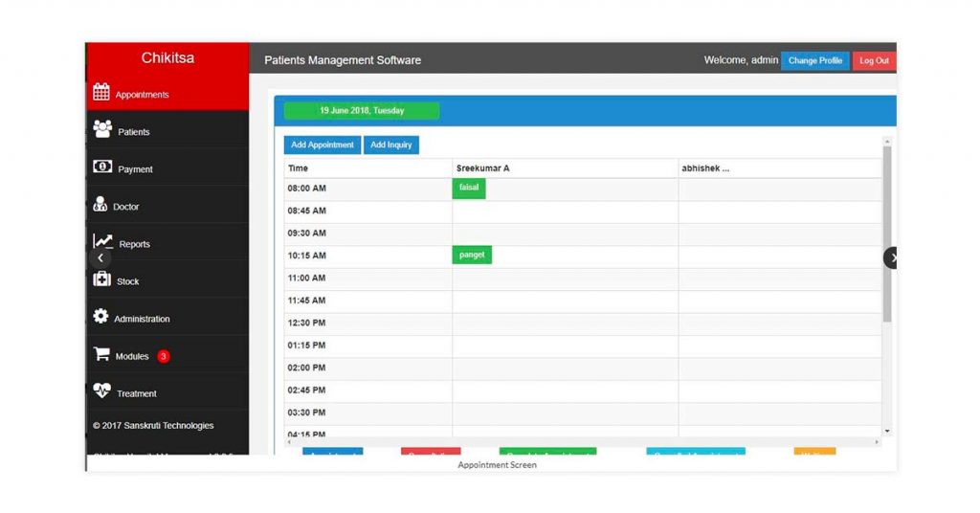Click the Appointments calendar icon
The height and width of the screenshot is (513, 980).
coord(101,93)
